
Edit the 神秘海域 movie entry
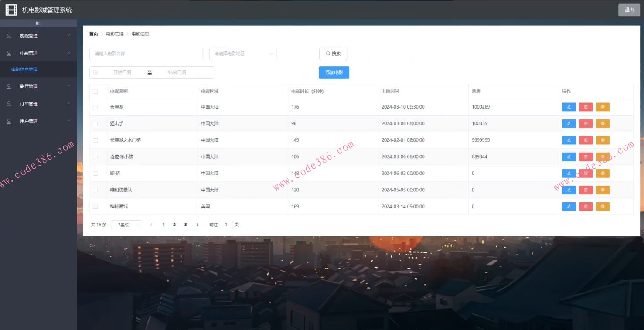coord(569,207)
